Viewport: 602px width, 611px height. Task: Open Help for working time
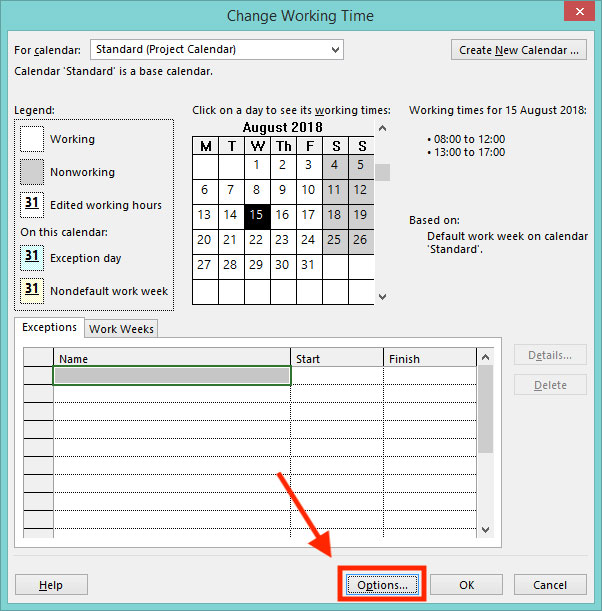pyautogui.click(x=51, y=585)
